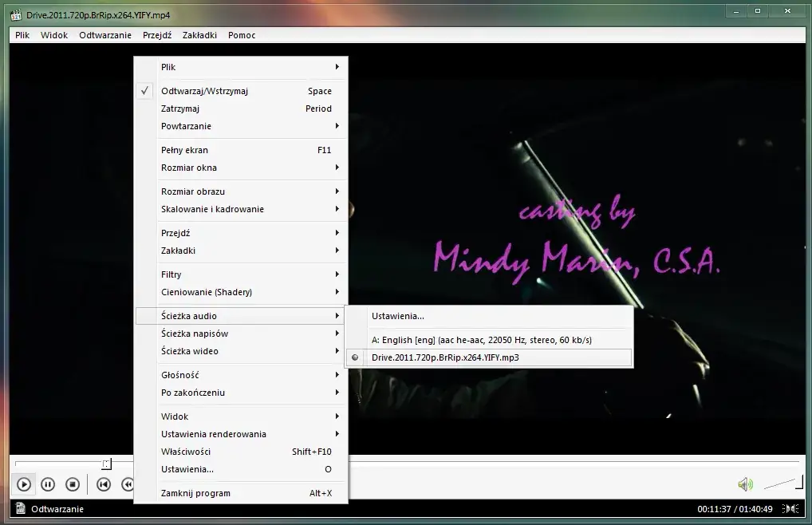Toggle the checked Odtwarzaj/Wstrzymaj entry

[x=204, y=91]
